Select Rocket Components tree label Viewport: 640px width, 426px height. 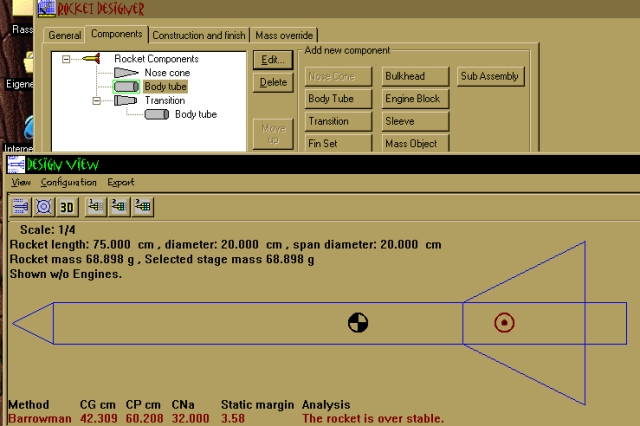tap(156, 59)
